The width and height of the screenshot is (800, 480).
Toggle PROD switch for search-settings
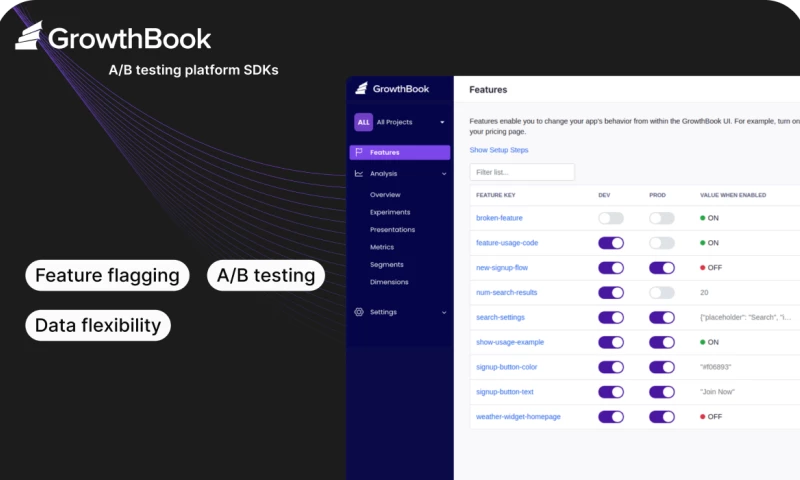[x=662, y=317]
